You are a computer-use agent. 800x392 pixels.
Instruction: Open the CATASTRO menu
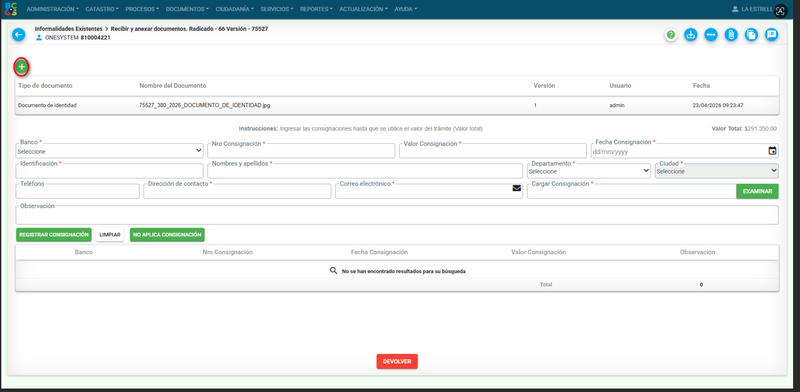[102, 9]
